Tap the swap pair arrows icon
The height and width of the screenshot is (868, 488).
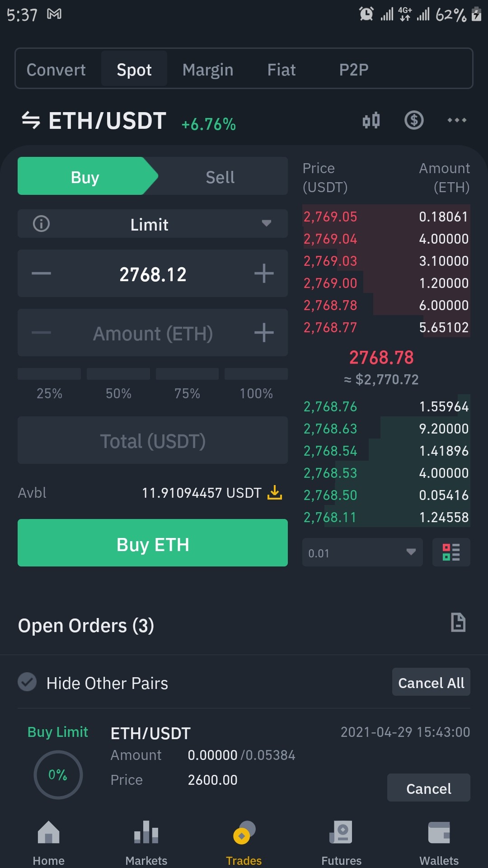(x=31, y=121)
